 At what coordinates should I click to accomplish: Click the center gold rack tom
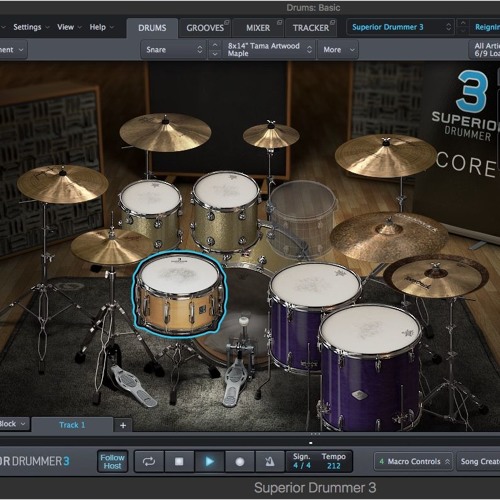point(226,211)
